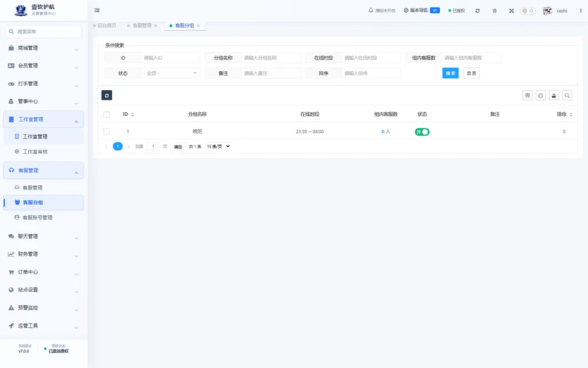Sort table by 排序 column arrows
The width and height of the screenshot is (588, 368).
click(x=571, y=115)
